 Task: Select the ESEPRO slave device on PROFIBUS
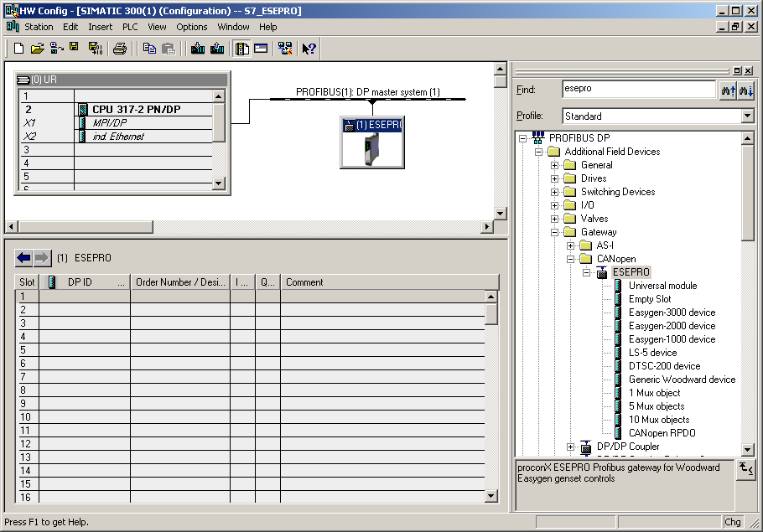372,142
